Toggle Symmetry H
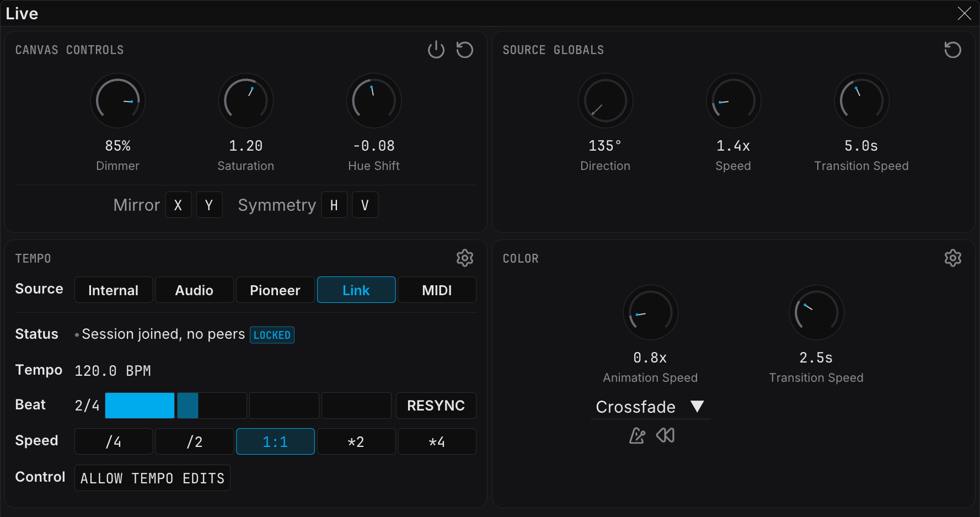The height and width of the screenshot is (517, 980). point(334,205)
